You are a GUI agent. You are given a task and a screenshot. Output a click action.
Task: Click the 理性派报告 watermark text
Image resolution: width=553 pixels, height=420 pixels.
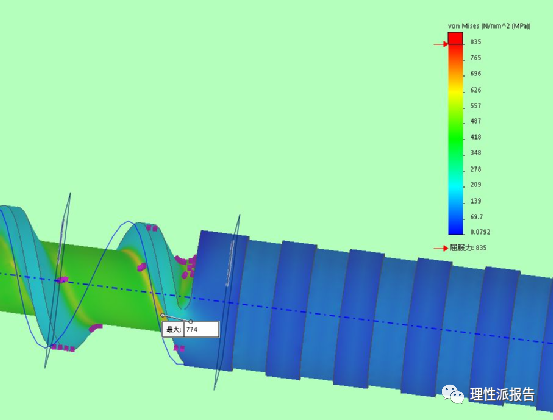(x=502, y=394)
